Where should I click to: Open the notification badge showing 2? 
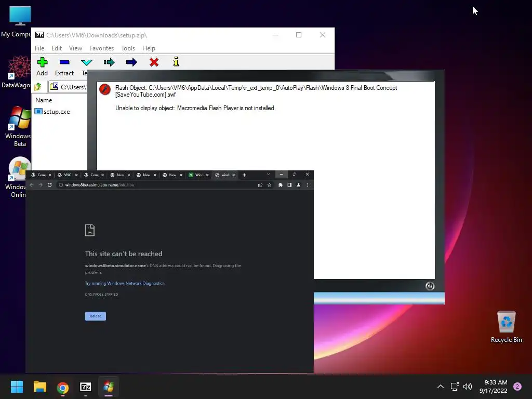tap(517, 387)
